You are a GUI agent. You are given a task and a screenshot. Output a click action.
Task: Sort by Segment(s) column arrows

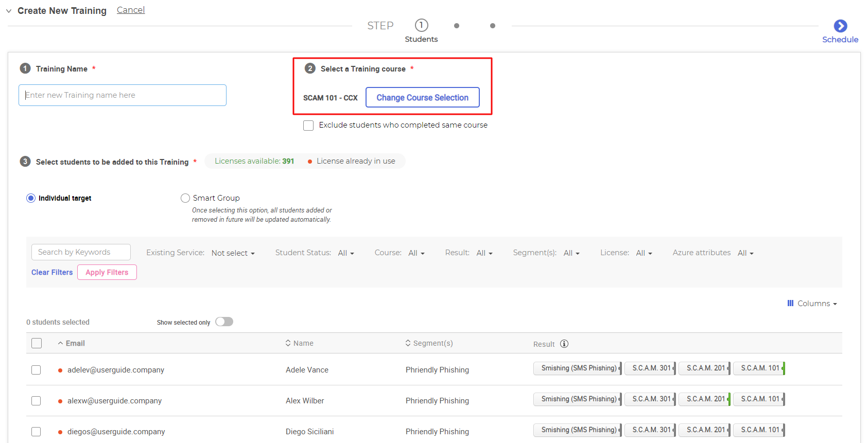pyautogui.click(x=408, y=343)
